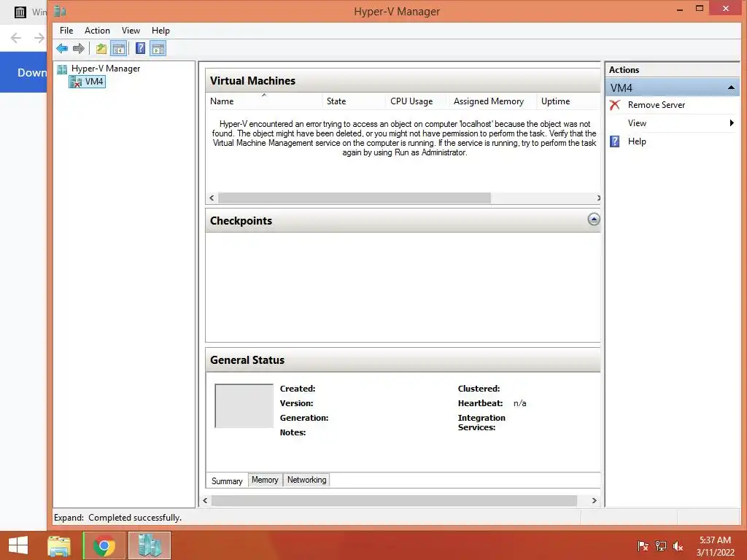This screenshot has width=747, height=560.
Task: Sort by the Name column header
Action: pos(265,101)
